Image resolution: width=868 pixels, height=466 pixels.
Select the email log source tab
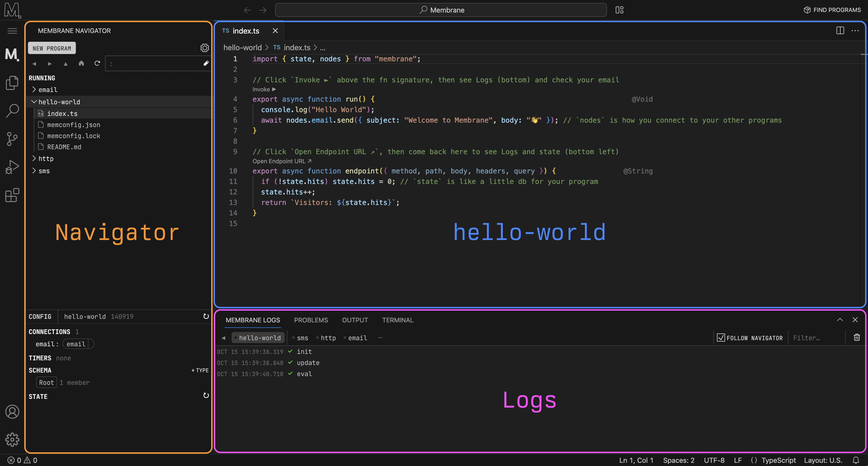point(355,338)
